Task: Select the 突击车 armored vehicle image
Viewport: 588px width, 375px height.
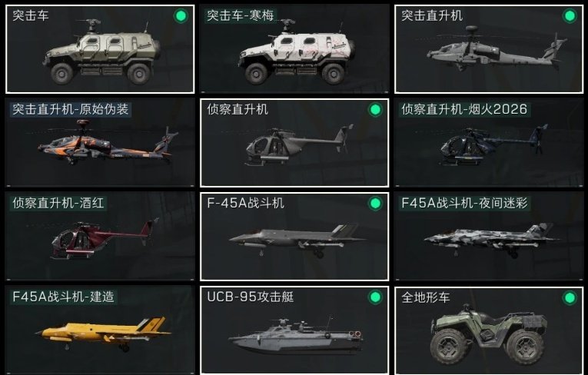Action: point(102,52)
